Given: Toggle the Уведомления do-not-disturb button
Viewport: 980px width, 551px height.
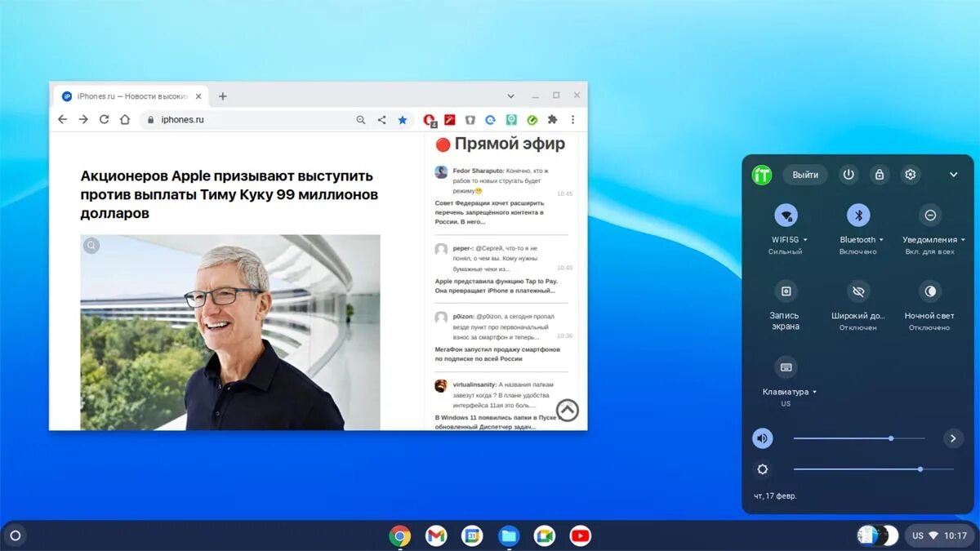Looking at the screenshot, I should click(929, 216).
